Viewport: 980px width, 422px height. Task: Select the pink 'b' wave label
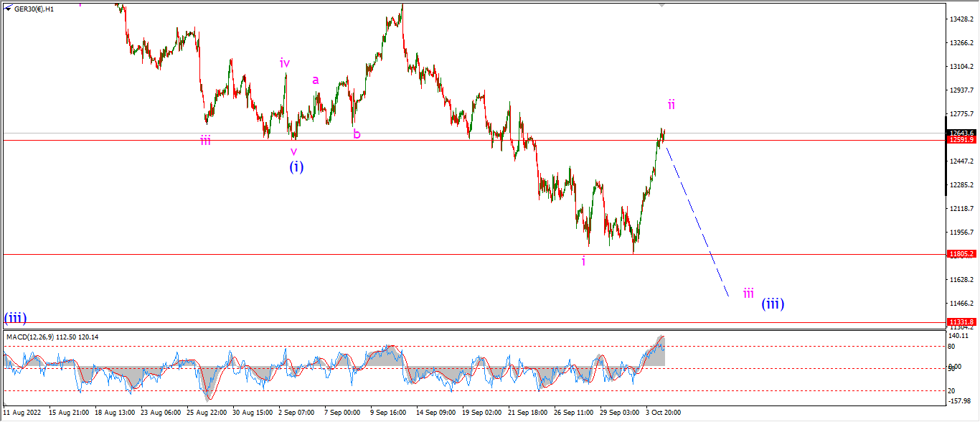tap(357, 133)
